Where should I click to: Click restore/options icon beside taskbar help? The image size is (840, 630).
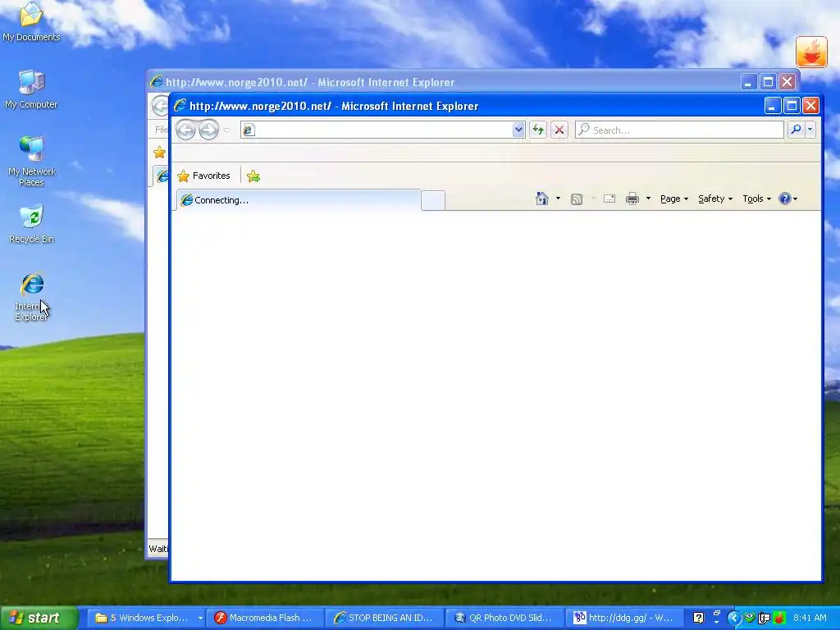coord(716,614)
